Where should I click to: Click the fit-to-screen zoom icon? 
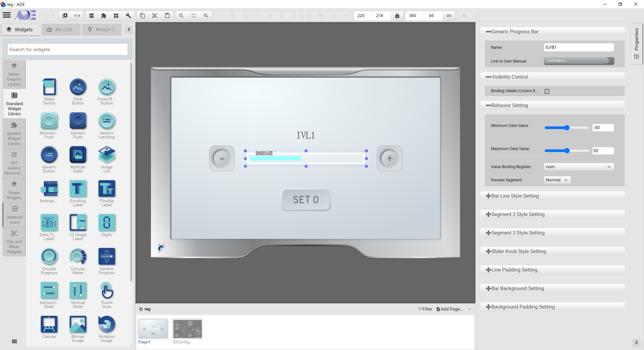pyautogui.click(x=194, y=16)
